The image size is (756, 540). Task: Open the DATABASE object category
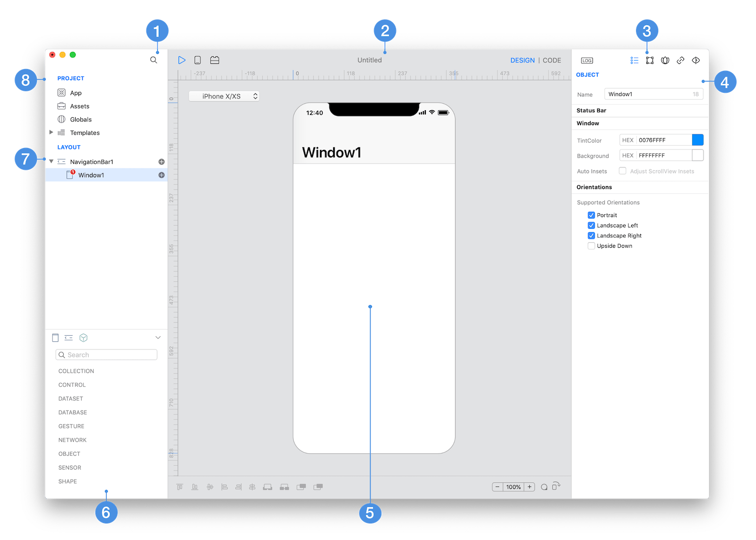[72, 412]
